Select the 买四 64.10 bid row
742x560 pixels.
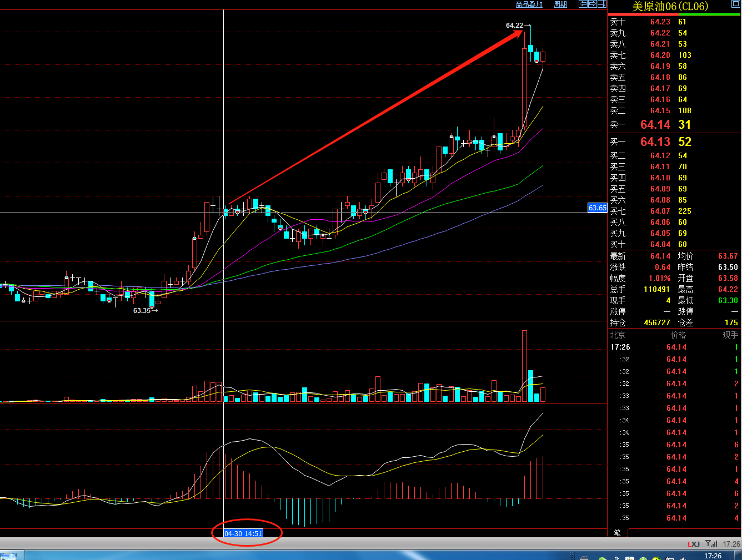[x=674, y=178]
